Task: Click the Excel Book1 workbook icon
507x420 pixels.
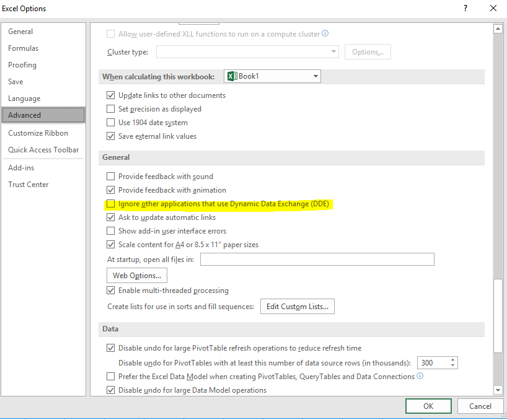Action: [x=232, y=76]
